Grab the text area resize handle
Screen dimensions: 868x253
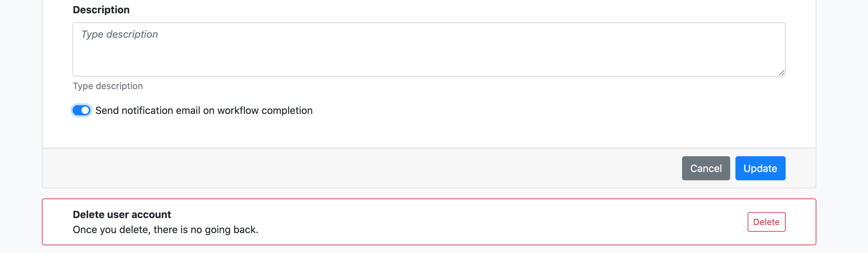[x=781, y=73]
